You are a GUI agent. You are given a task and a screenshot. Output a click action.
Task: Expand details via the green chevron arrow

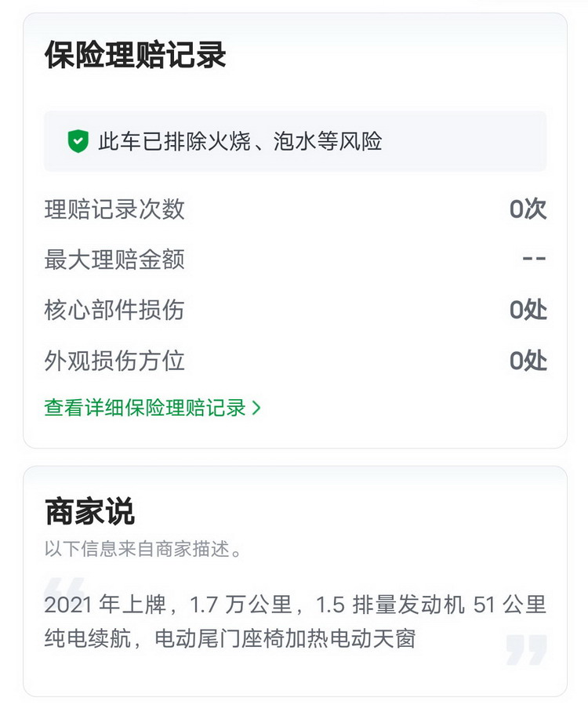256,409
